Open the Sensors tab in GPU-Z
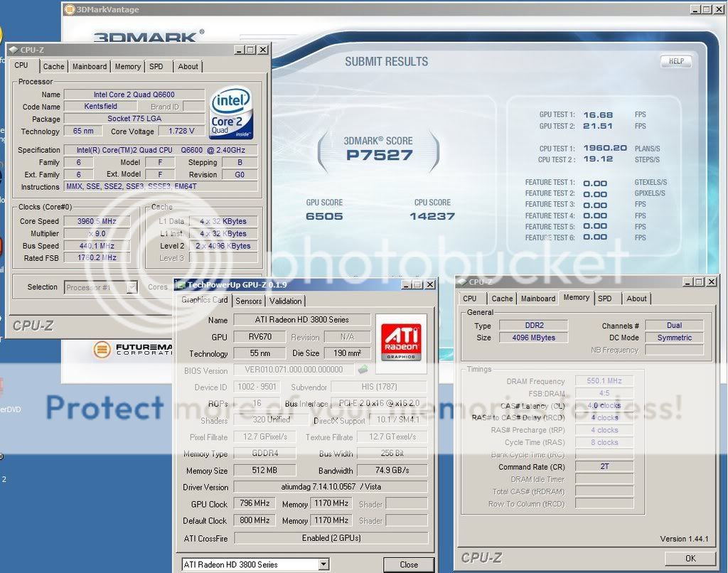 [249, 301]
